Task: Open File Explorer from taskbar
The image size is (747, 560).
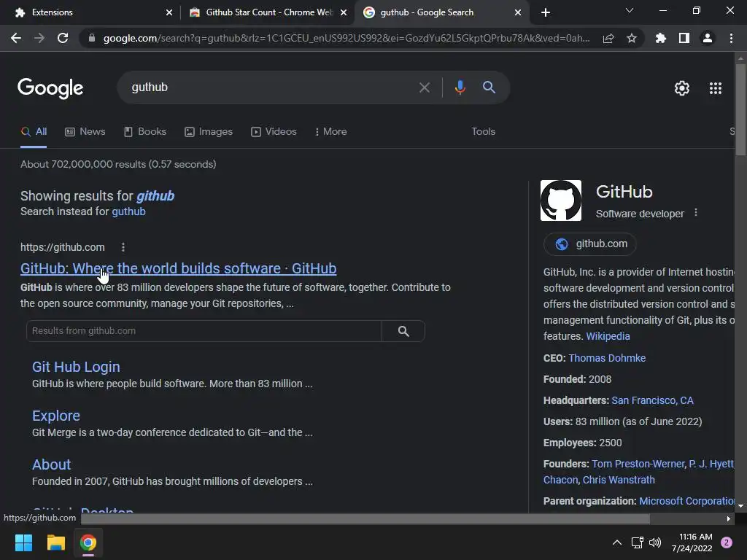Action: click(x=55, y=542)
